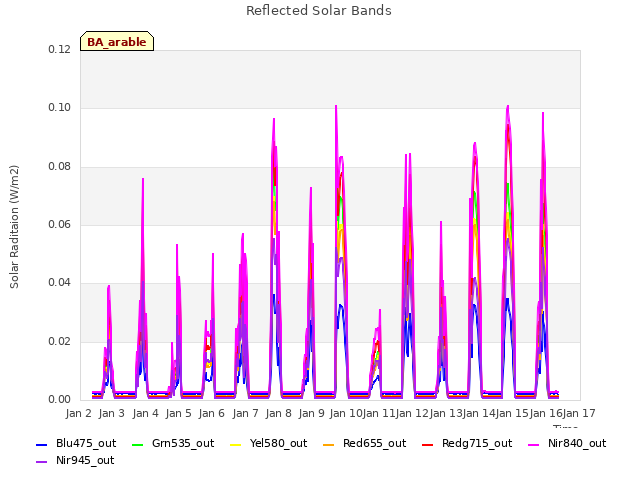The height and width of the screenshot is (480, 640).
Task: Click the green Grn535_out color swatch
Action: pos(138,444)
